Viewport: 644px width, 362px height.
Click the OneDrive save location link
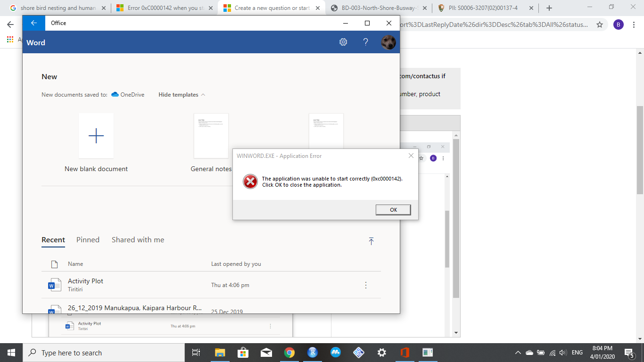pos(128,95)
